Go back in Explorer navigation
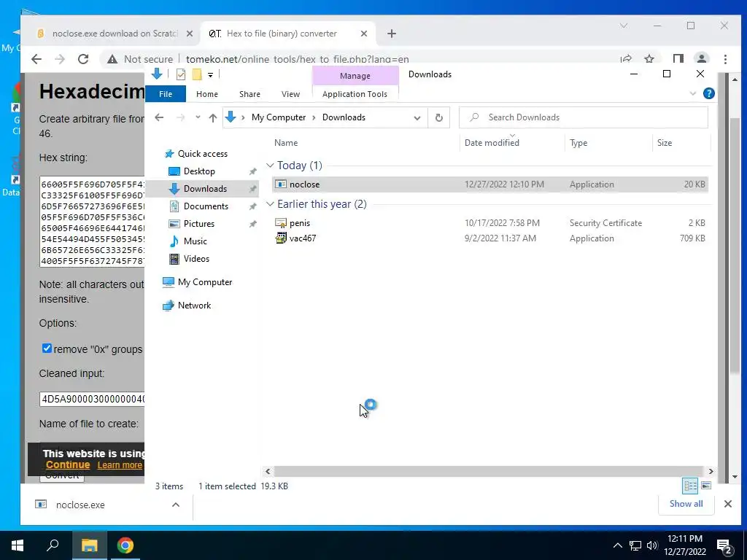The width and height of the screenshot is (747, 560). (159, 117)
